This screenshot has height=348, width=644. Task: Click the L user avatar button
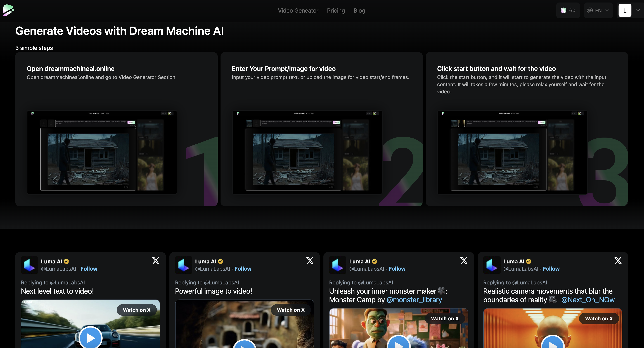point(625,11)
